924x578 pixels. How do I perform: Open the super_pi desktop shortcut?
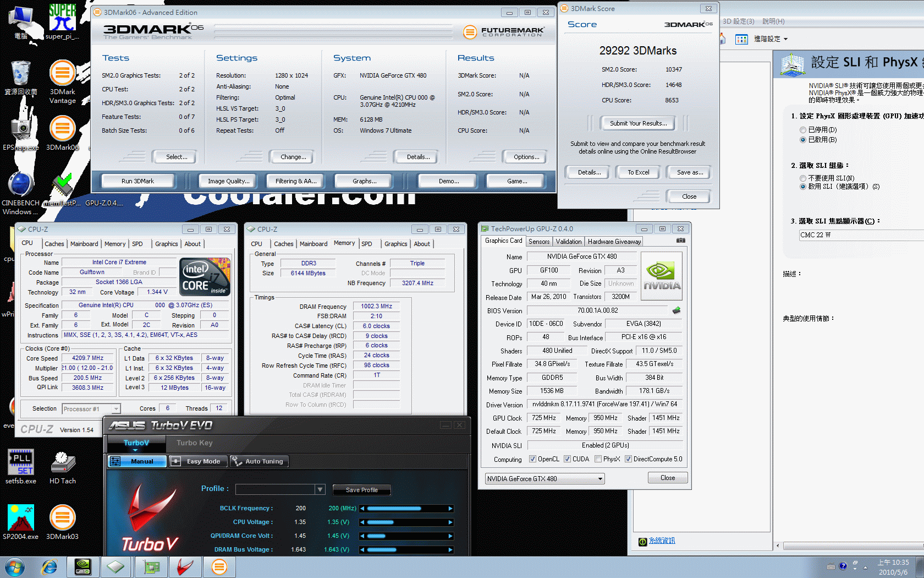62,22
